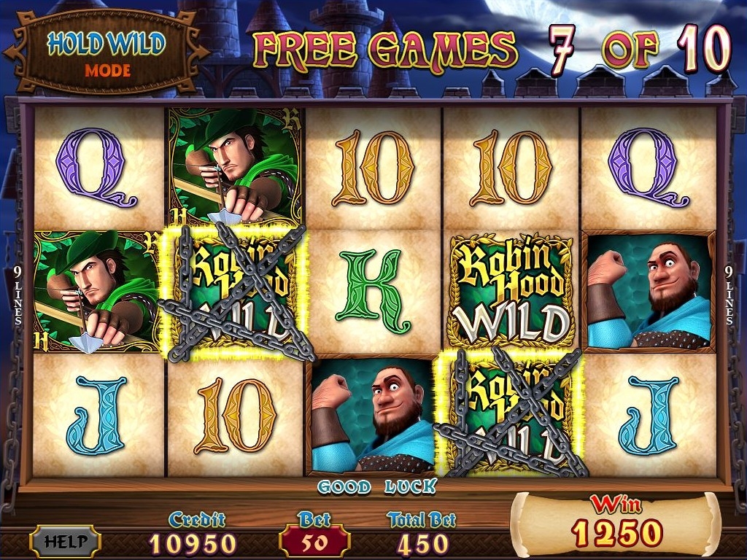Click the blue J on the first reel
Image resolution: width=747 pixels, height=560 pixels.
coord(97,414)
